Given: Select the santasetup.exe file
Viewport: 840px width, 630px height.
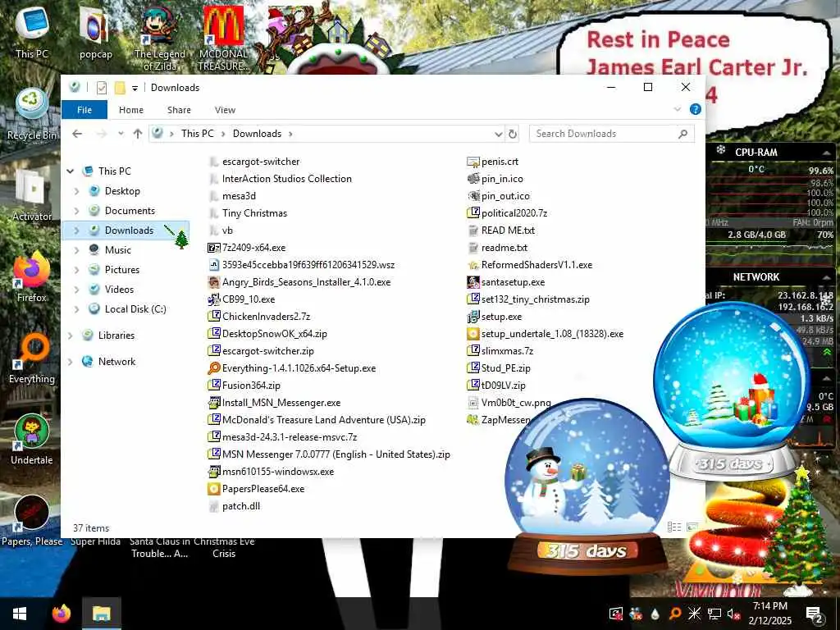Looking at the screenshot, I should [x=506, y=282].
